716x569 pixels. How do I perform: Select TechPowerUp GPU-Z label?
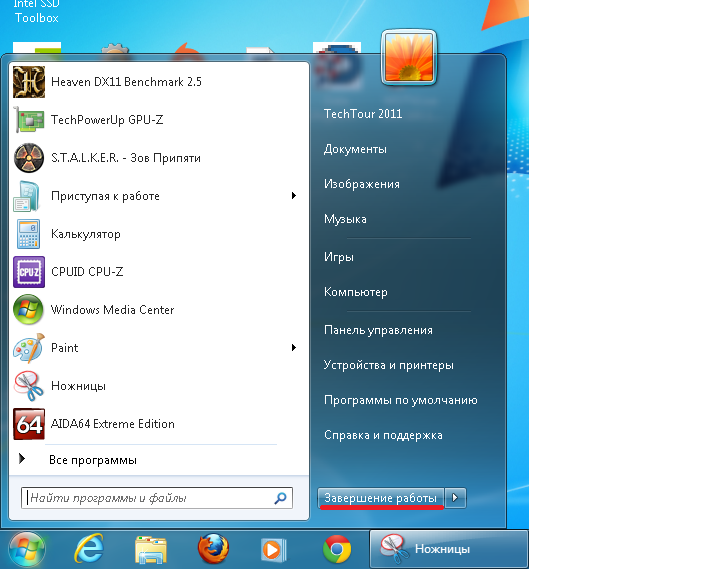pos(107,120)
